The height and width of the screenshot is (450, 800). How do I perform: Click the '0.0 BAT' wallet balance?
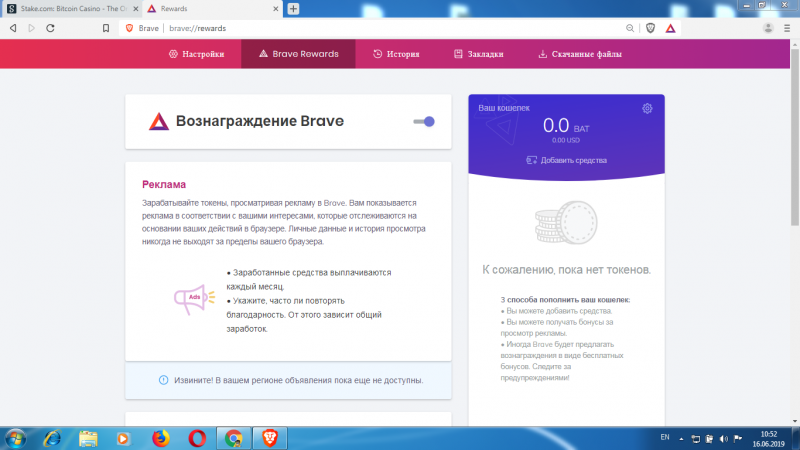click(x=566, y=126)
